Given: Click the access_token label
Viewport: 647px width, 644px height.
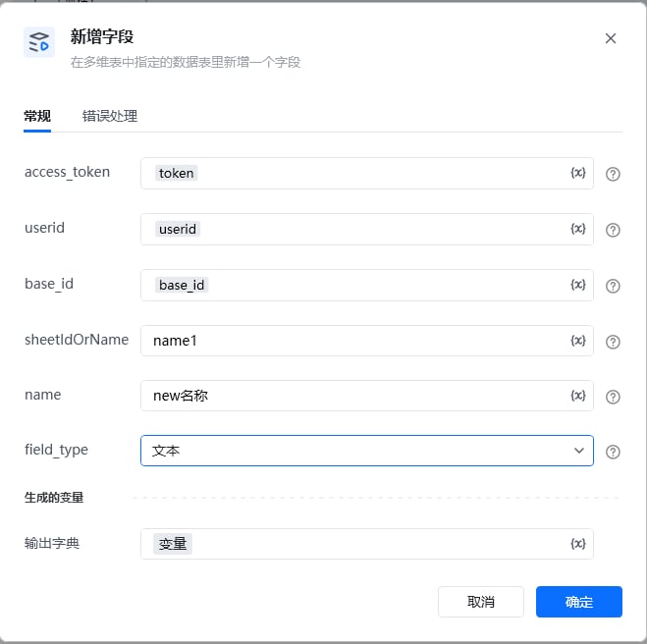Looking at the screenshot, I should pos(68,172).
